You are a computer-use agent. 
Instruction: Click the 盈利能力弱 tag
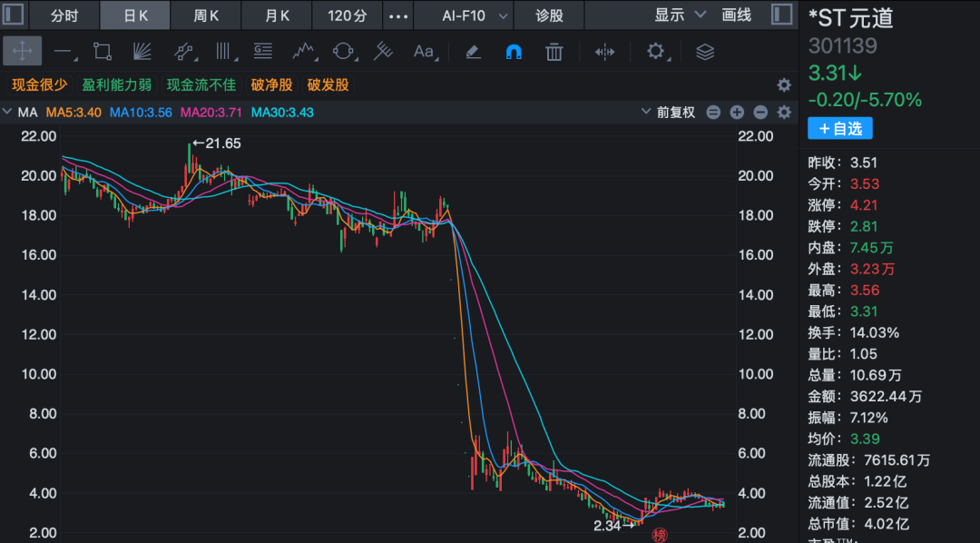[117, 85]
